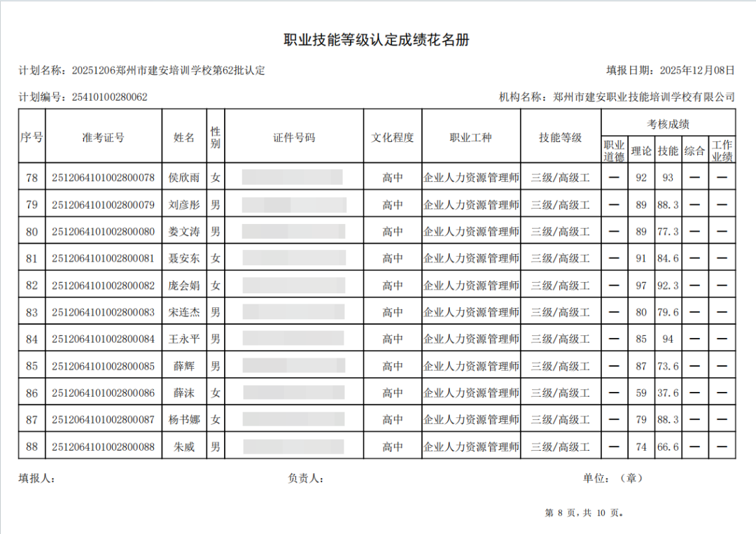
Task: Click the 姓名 column header
Action: tap(184, 137)
